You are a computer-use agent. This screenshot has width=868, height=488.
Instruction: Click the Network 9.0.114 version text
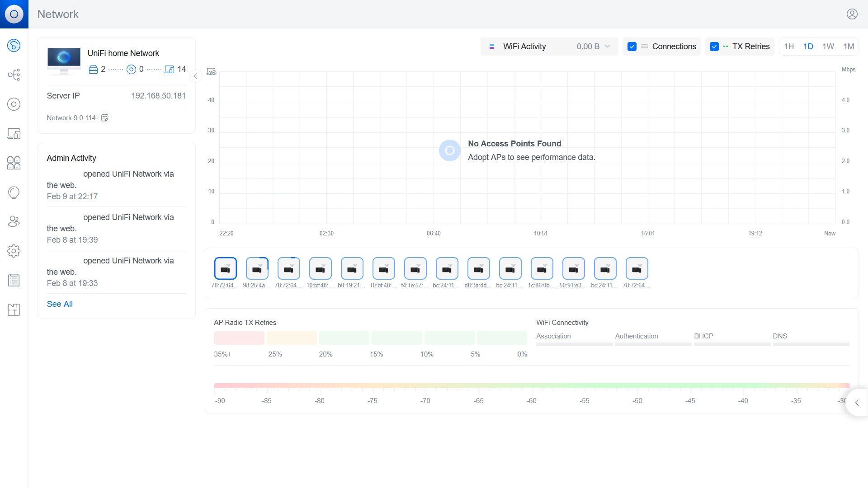point(71,118)
